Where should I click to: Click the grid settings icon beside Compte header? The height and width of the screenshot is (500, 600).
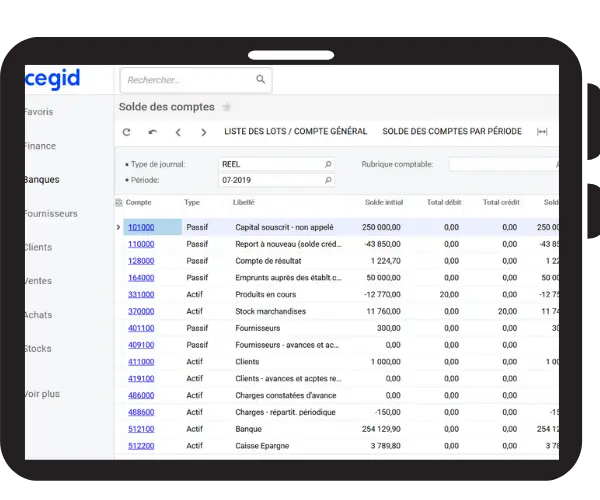(x=119, y=202)
